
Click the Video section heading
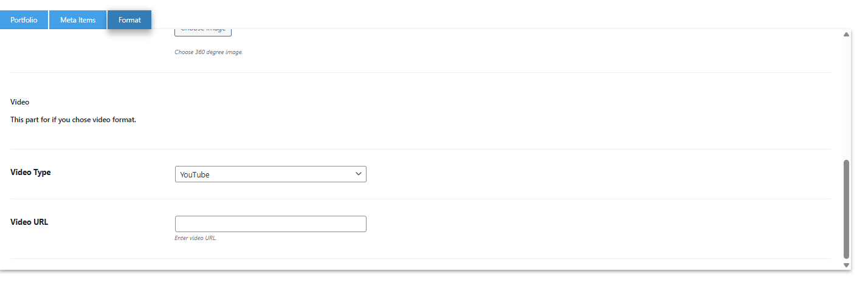(19, 102)
